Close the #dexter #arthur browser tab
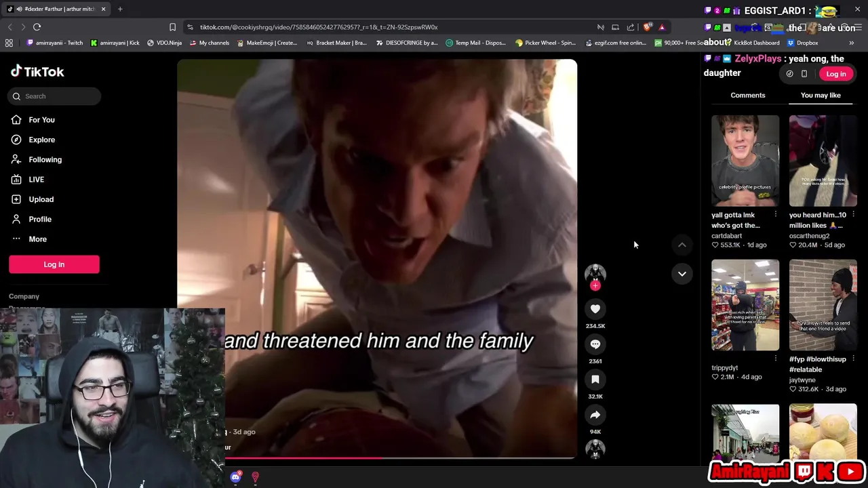Image resolution: width=868 pixels, height=488 pixels. [103, 9]
